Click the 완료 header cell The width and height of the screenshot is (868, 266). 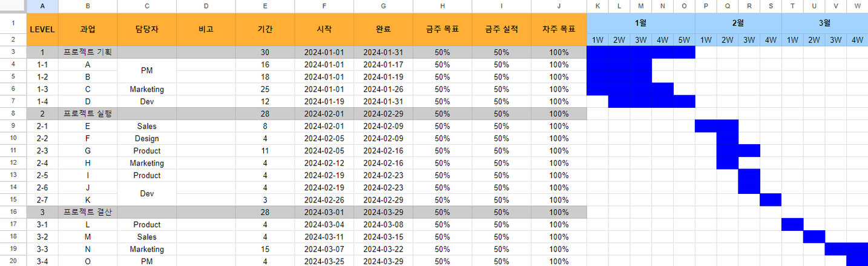(384, 29)
